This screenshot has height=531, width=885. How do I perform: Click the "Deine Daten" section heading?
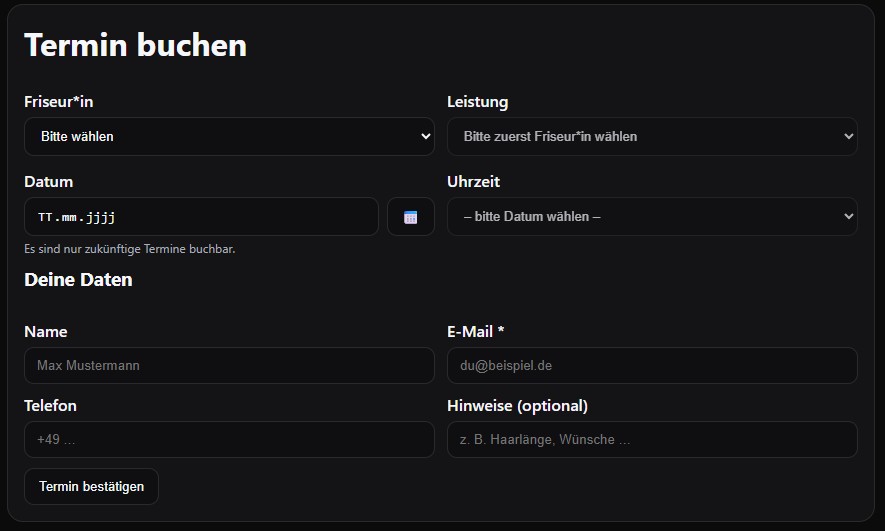tap(78, 280)
